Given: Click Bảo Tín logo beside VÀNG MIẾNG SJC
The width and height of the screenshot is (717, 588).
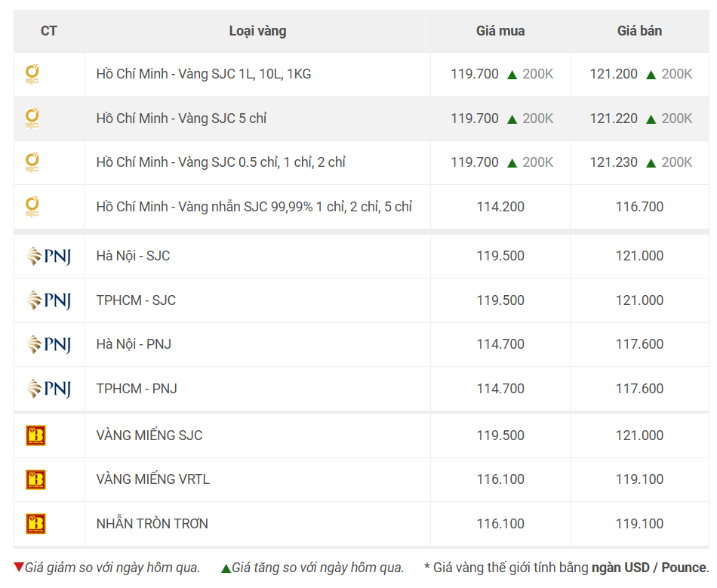Looking at the screenshot, I should 35,436.
